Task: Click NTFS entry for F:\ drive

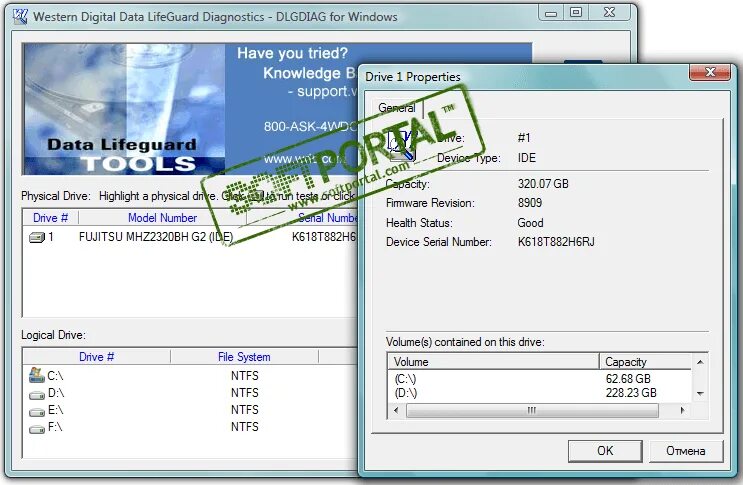Action: (x=245, y=427)
